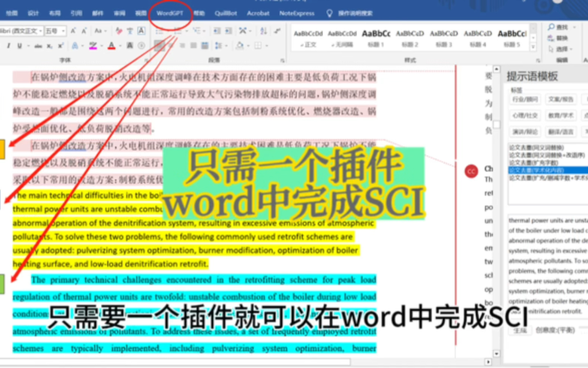Click the borders grid icon

(258, 46)
